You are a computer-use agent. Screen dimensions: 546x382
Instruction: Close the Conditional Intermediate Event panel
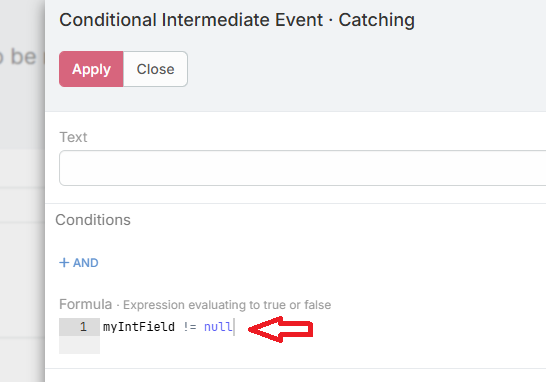pos(155,69)
